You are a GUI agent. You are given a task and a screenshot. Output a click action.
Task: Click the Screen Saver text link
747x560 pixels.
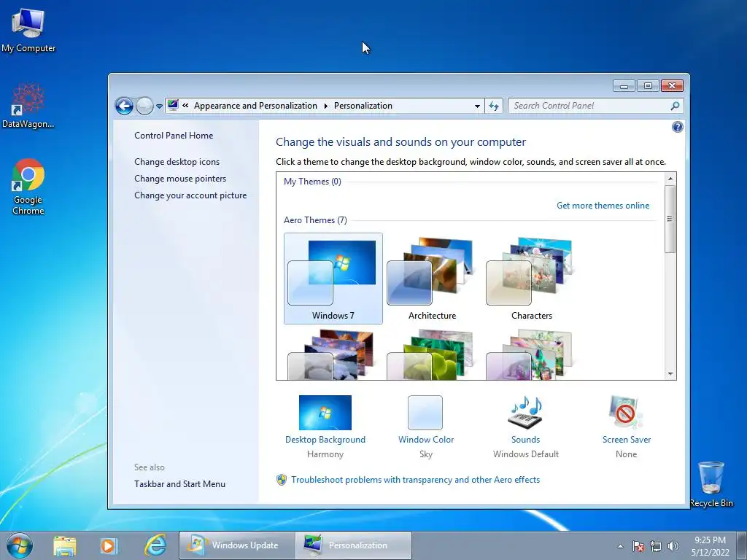627,440
